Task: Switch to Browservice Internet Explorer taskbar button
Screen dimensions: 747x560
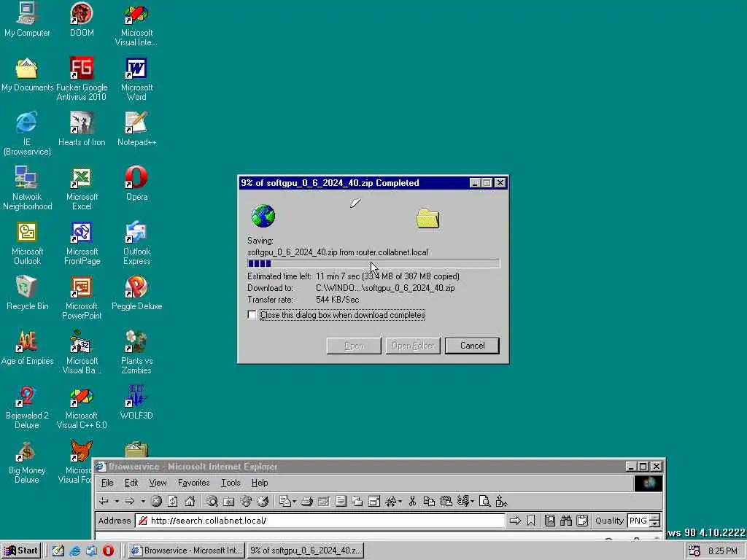Action: 187,551
